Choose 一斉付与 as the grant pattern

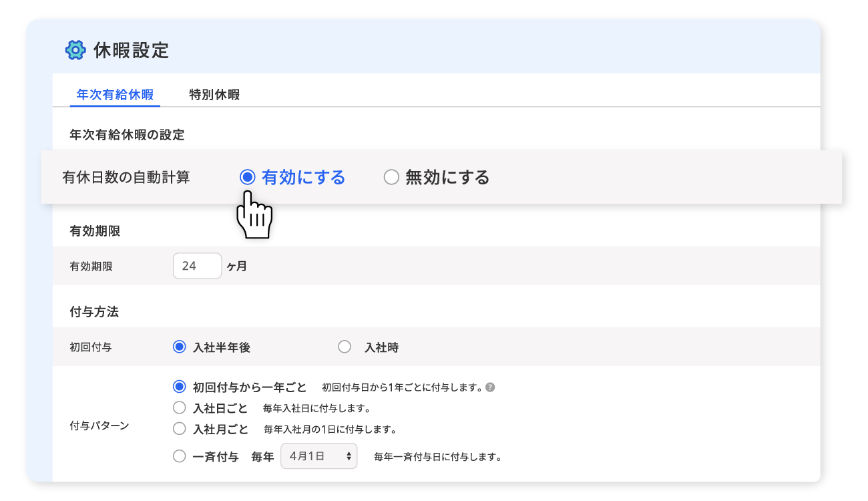click(179, 456)
